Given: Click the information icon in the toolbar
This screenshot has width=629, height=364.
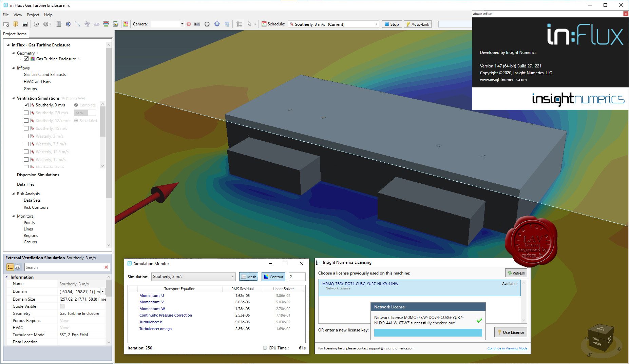Looking at the screenshot, I should point(36,24).
